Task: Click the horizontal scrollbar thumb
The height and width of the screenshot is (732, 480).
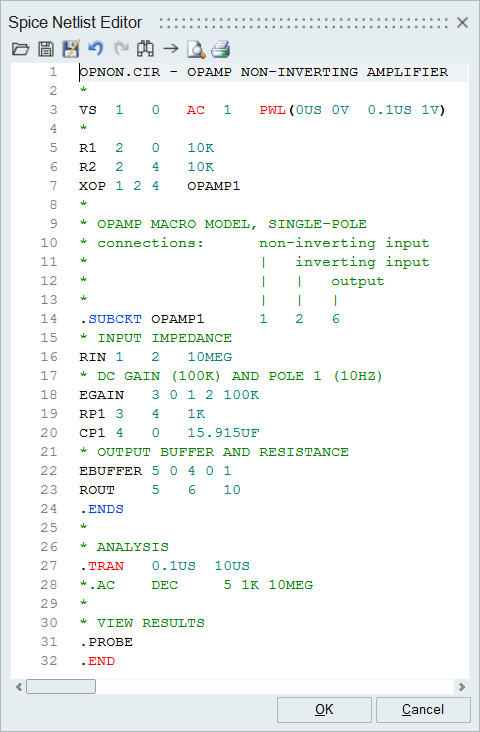Action: pyautogui.click(x=61, y=687)
